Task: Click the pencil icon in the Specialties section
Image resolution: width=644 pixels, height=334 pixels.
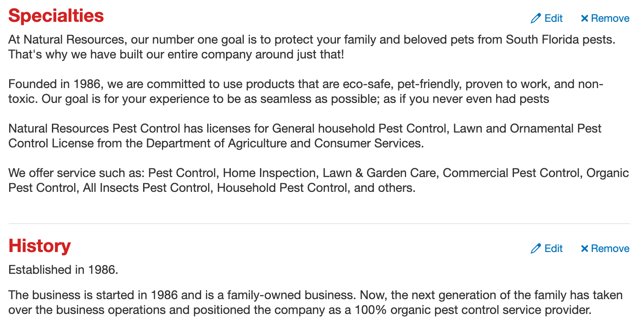Action: 535,18
